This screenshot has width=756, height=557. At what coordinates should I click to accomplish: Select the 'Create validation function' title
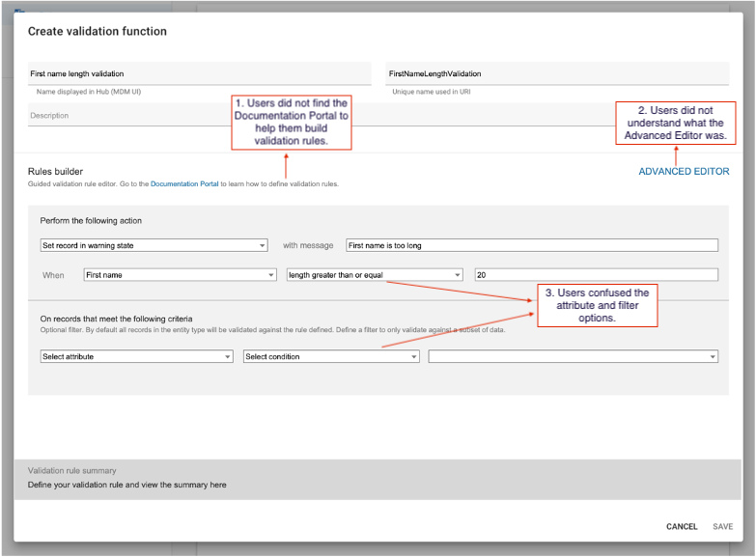coord(98,31)
